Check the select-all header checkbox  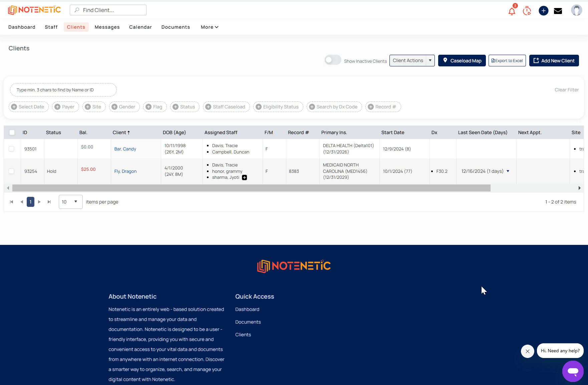(x=12, y=132)
